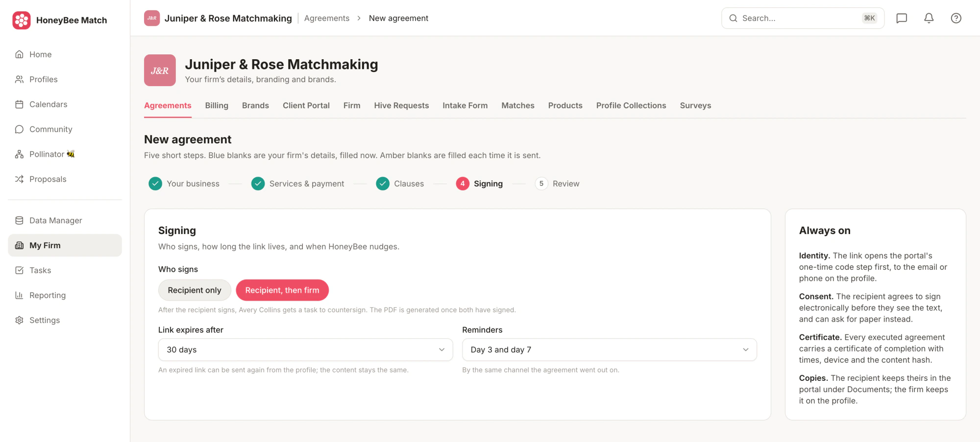980x442 pixels.
Task: Switch to the Client Portal tab
Action: [306, 105]
